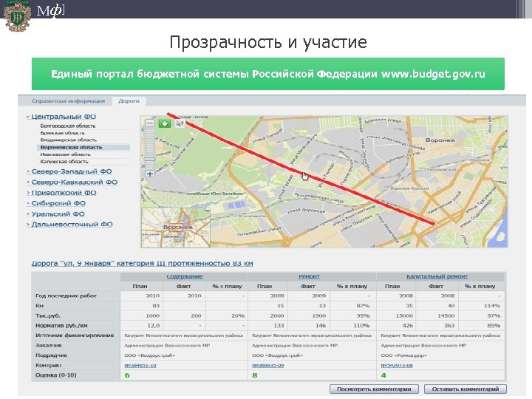Click the Источник финансирования row label
532x399 pixels.
(75, 335)
